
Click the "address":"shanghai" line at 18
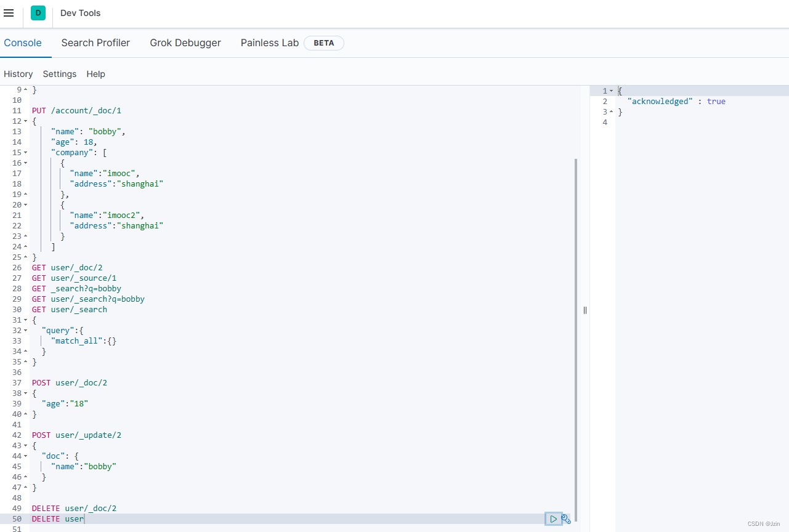(x=117, y=184)
